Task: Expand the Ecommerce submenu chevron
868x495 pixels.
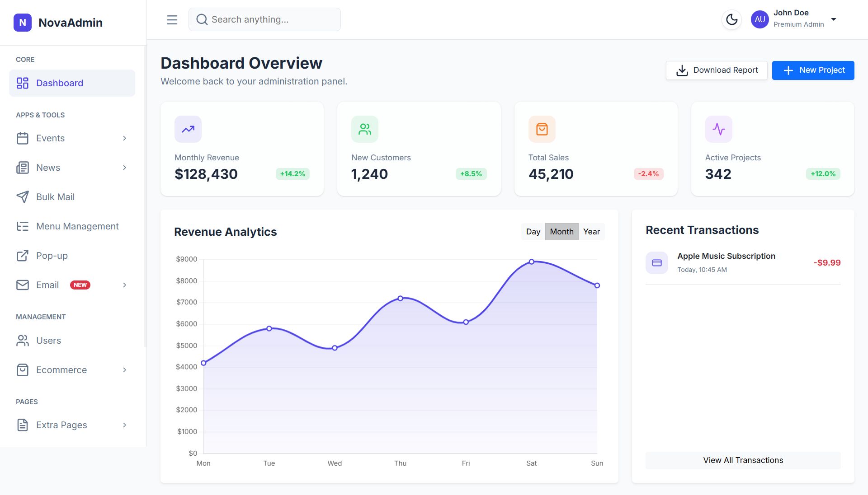Action: (x=125, y=370)
